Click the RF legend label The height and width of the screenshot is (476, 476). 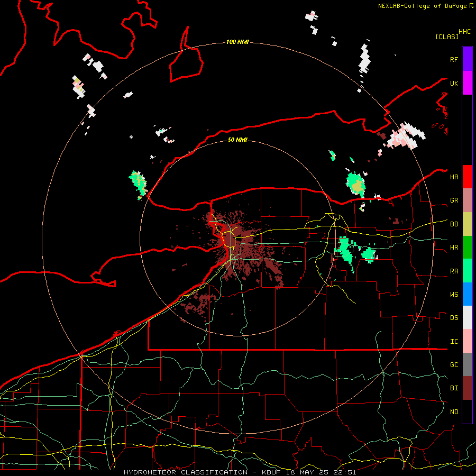point(454,59)
